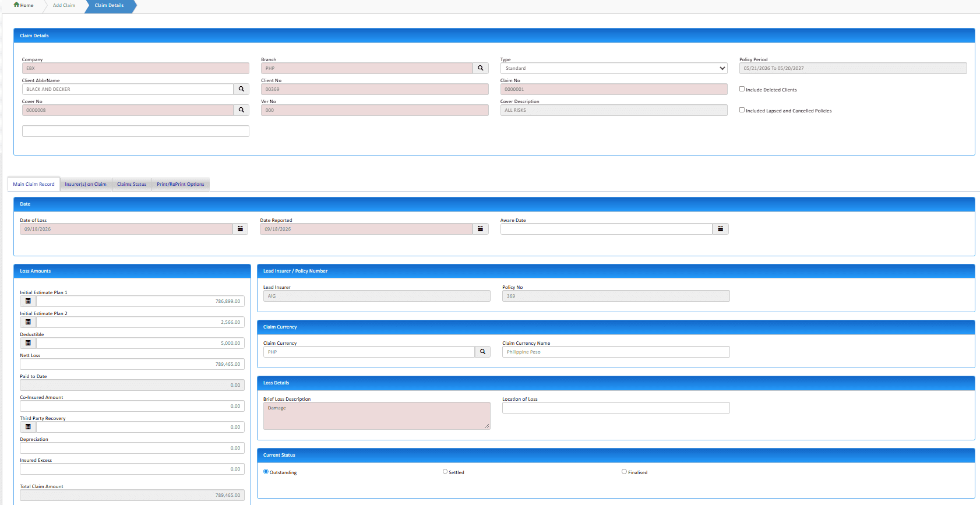
Task: Open the Type dropdown showing Standard
Action: (x=614, y=68)
